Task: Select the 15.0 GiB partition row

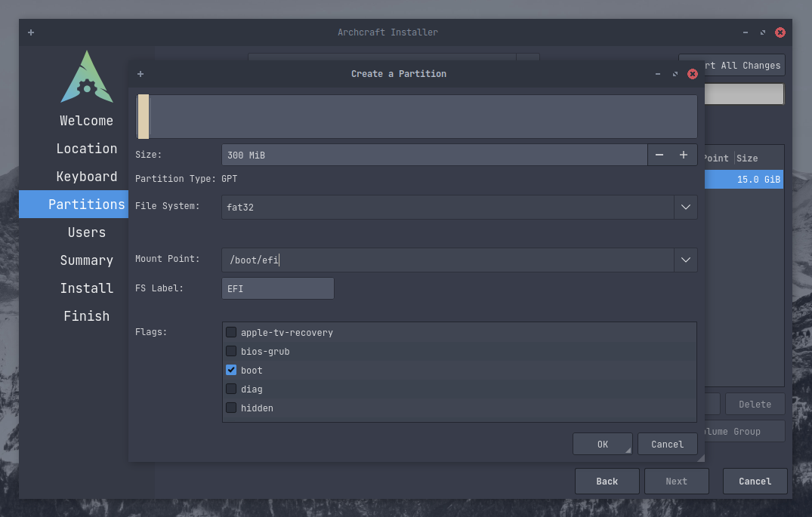Action: click(744, 179)
